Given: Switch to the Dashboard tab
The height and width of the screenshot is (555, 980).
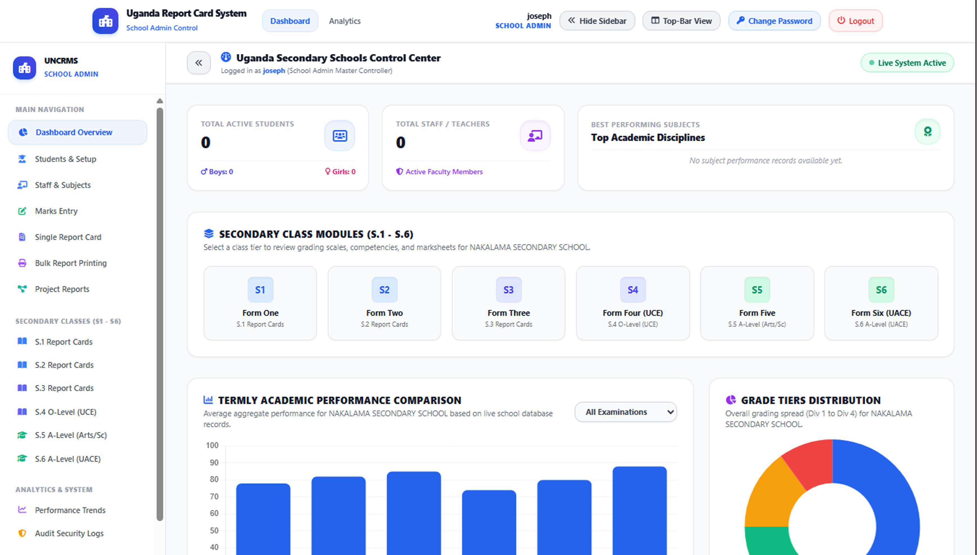Looking at the screenshot, I should coord(290,21).
